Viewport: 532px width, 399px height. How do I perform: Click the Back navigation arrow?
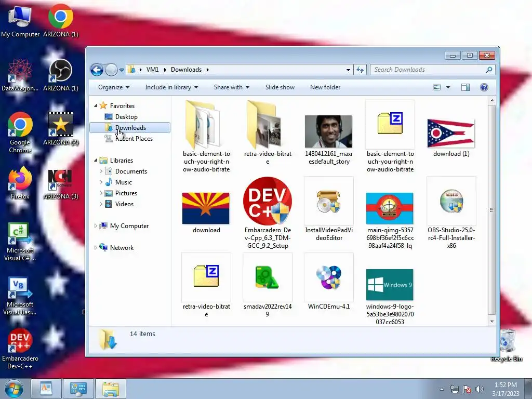click(x=97, y=70)
